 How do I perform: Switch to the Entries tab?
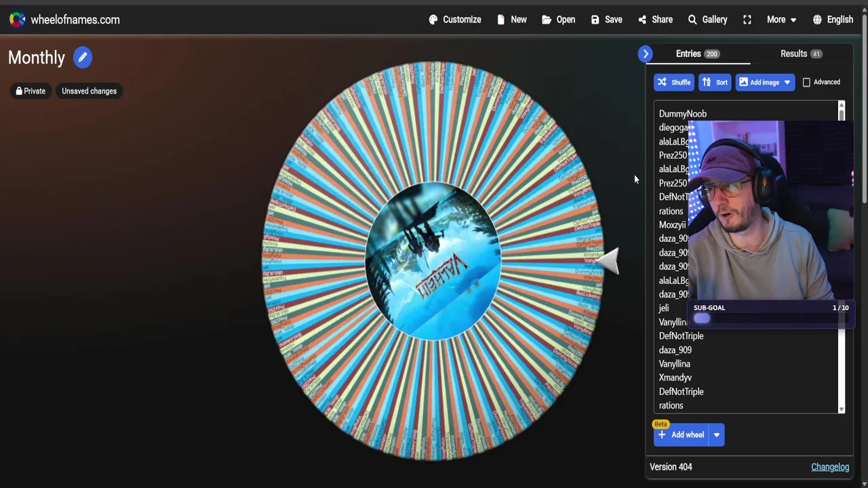(x=698, y=54)
